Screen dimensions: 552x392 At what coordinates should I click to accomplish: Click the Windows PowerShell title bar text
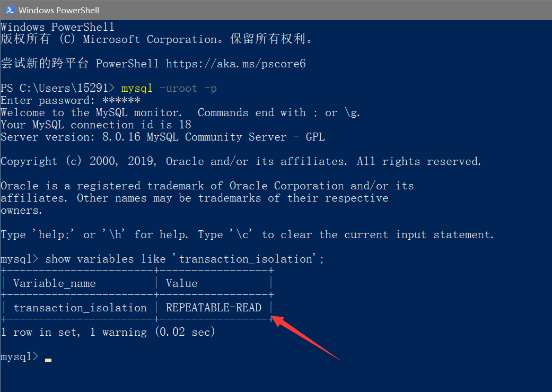point(58,10)
